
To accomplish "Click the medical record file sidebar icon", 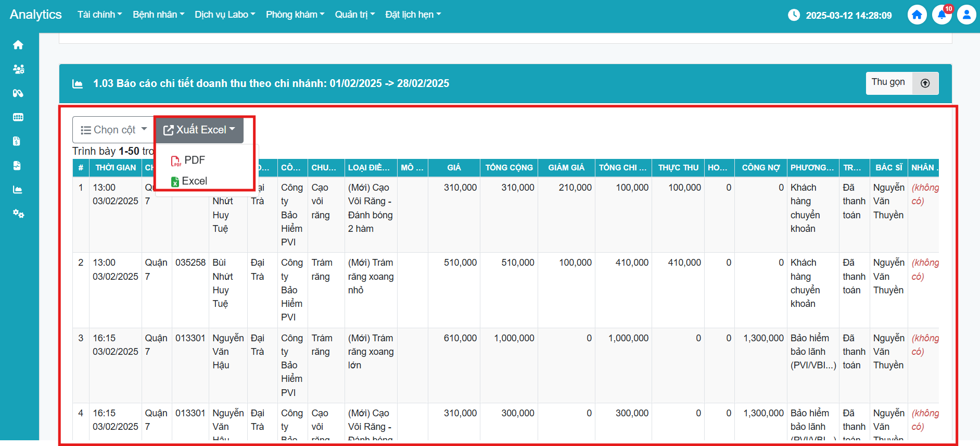I will [x=17, y=166].
